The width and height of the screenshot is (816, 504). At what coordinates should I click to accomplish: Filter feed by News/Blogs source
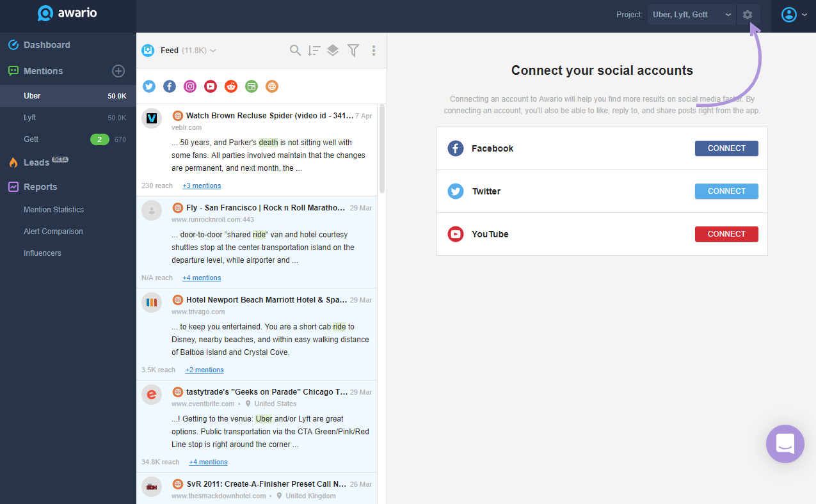click(x=252, y=86)
